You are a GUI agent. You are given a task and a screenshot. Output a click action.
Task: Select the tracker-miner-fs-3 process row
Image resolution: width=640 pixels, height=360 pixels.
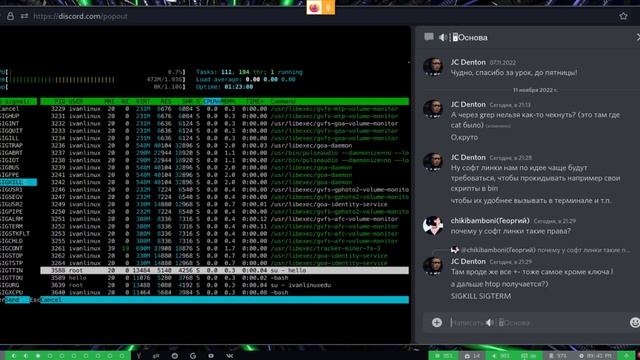pyautogui.click(x=224, y=248)
